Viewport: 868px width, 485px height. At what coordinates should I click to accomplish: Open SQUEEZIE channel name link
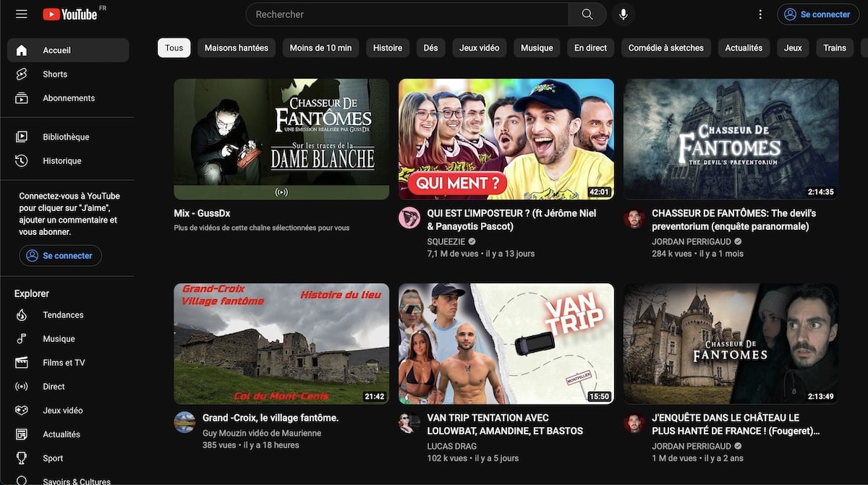(446, 241)
